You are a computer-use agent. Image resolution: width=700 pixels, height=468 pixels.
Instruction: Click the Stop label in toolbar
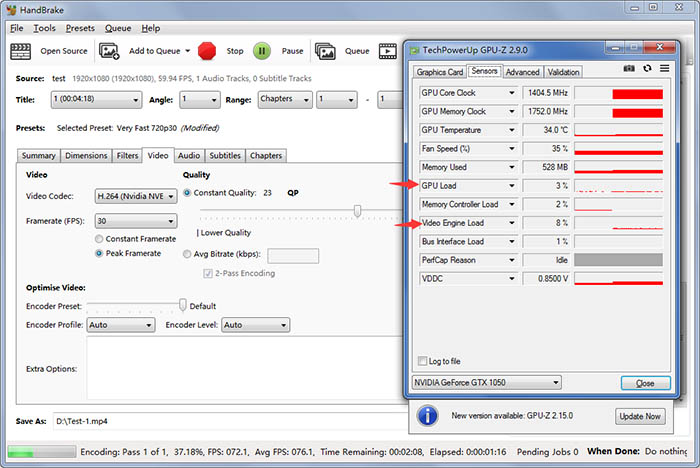pos(235,51)
